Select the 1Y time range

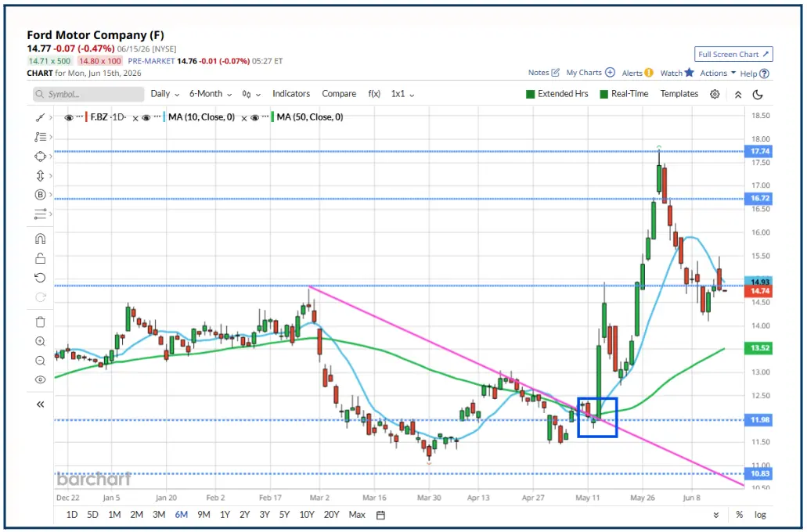[225, 515]
